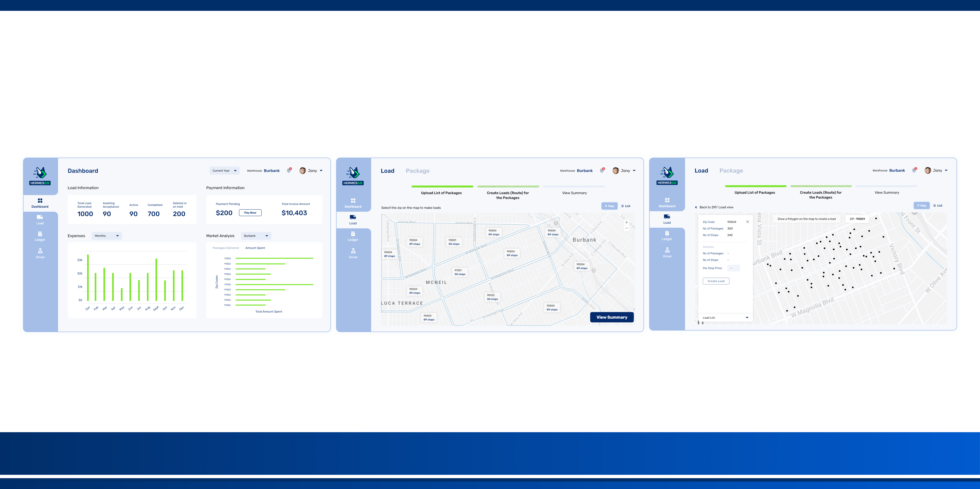Click Load truck icon in leftmost Dashboard screen sidebar
This screenshot has width=980, height=489.
(x=40, y=217)
